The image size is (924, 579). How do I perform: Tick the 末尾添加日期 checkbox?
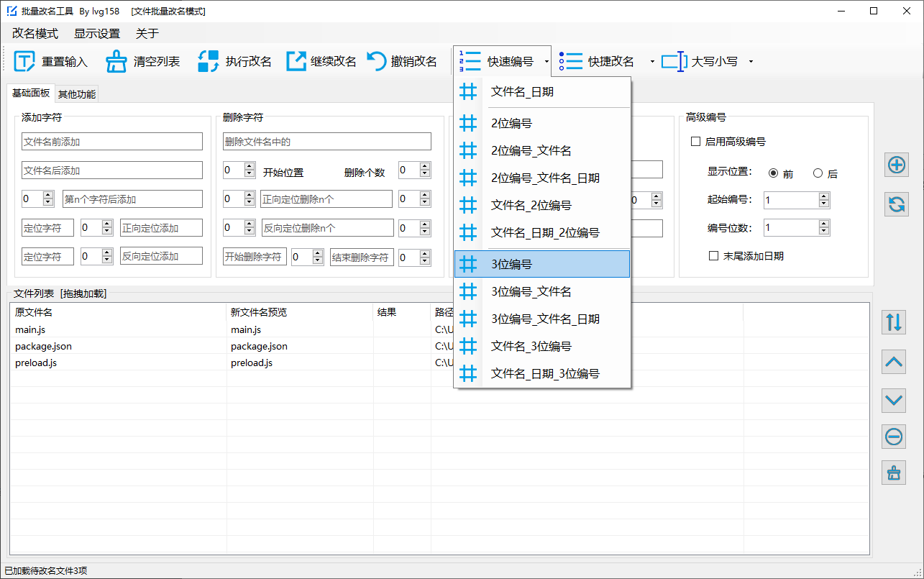click(x=714, y=256)
